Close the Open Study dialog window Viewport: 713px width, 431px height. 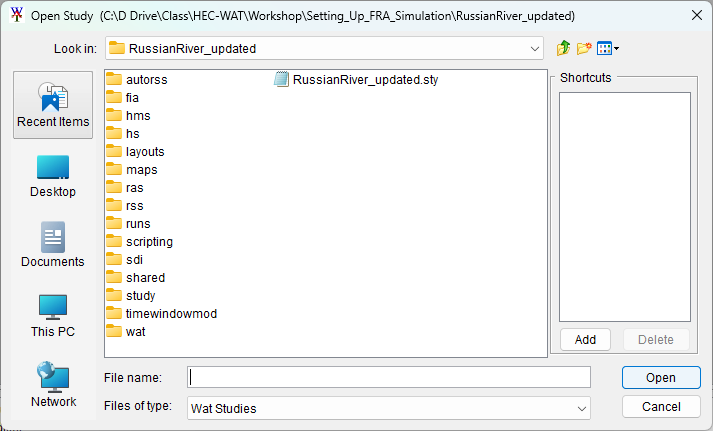(690, 17)
